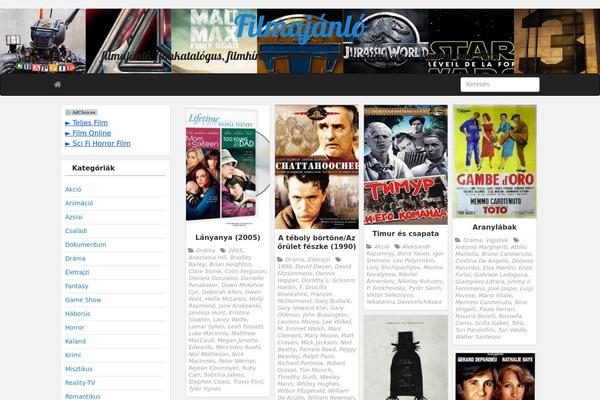Screen dimensions: 600x400
Task: Open the Életrajzi category in the sidebar
Action: (77, 272)
